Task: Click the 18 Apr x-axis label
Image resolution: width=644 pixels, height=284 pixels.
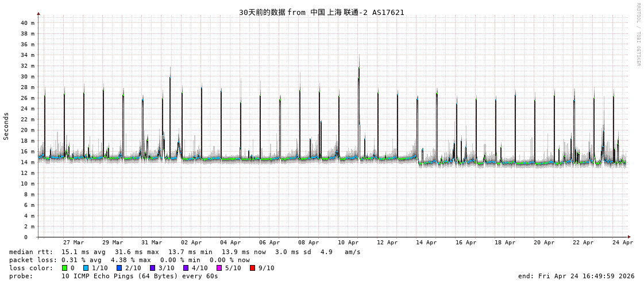Action: tap(505, 243)
